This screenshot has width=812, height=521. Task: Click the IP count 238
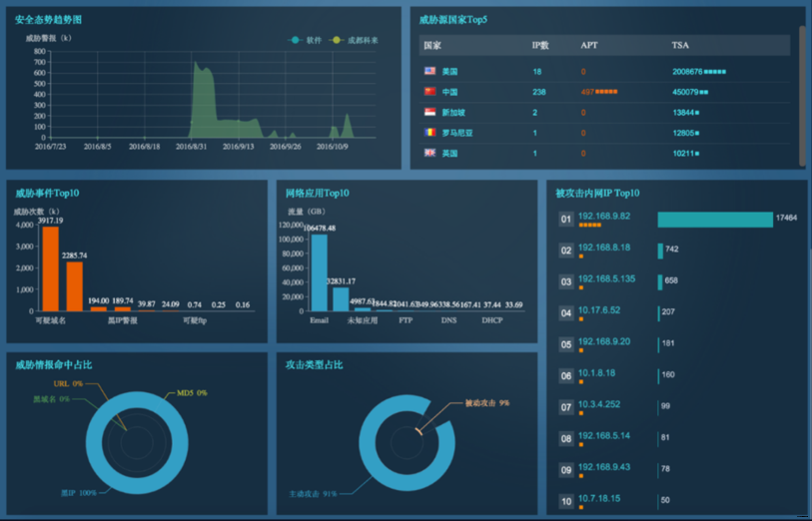click(x=539, y=92)
